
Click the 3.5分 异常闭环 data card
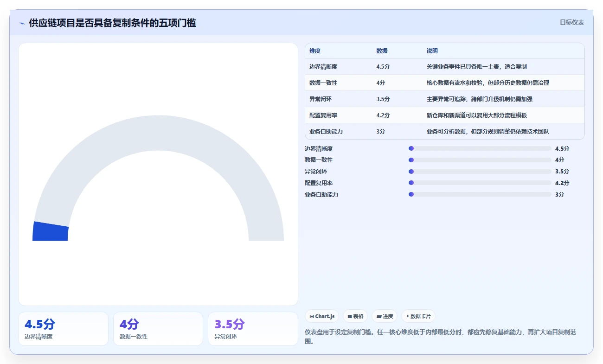click(253, 329)
